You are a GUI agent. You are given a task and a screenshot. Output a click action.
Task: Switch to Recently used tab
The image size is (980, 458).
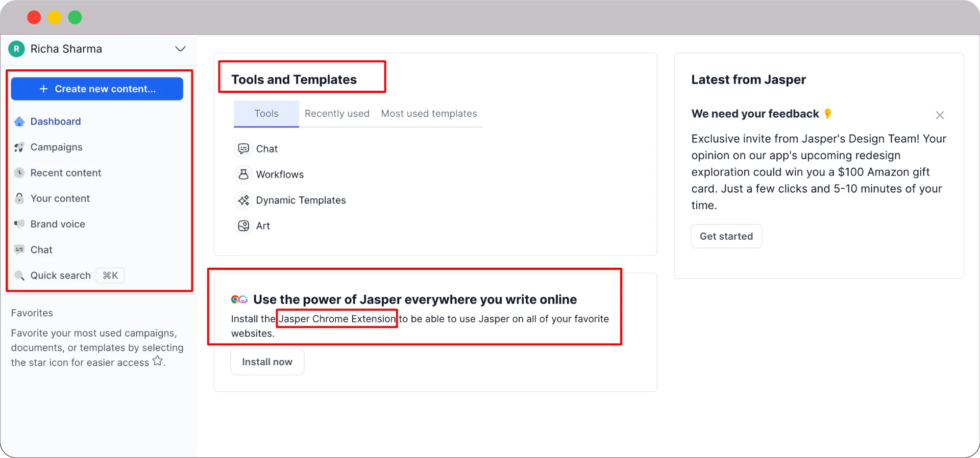[x=337, y=114]
